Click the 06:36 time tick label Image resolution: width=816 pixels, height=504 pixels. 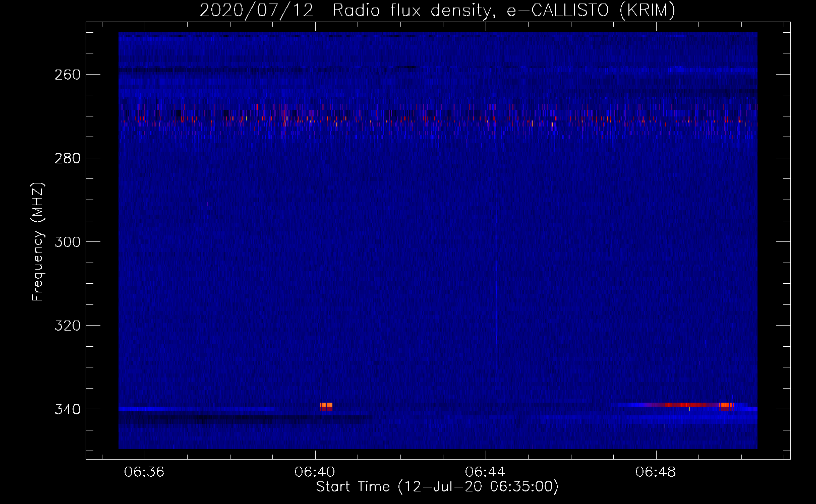[x=144, y=472]
